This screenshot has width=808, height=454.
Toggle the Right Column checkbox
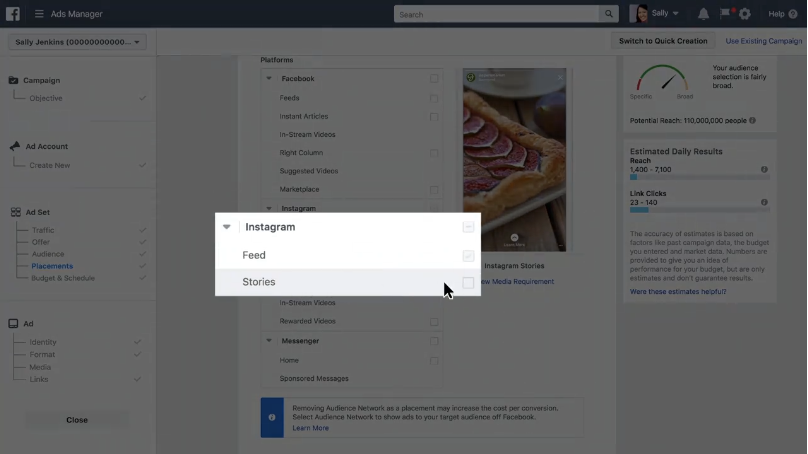[434, 154]
